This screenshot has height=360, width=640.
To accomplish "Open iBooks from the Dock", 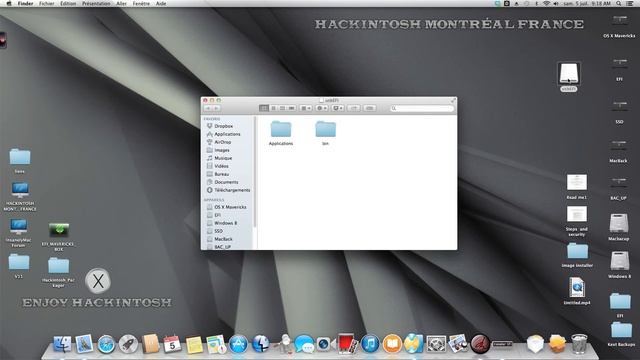I will pos(392,344).
